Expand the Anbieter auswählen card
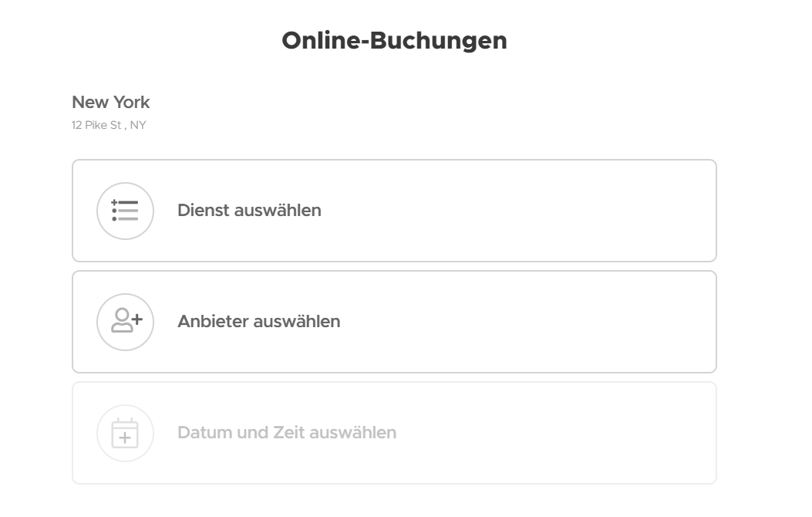The width and height of the screenshot is (812, 517). [394, 322]
